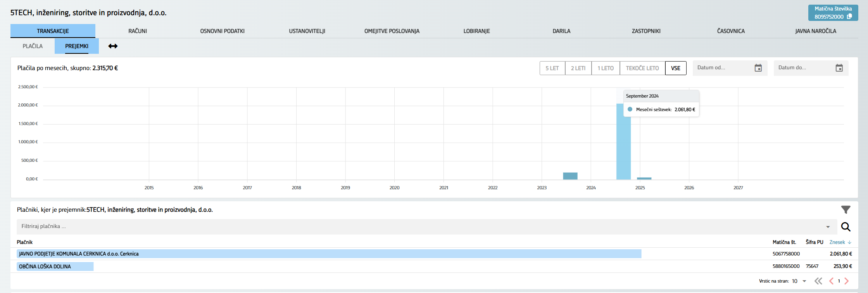This screenshot has width=868, height=293.
Task: Switch to the PLAČILA subtab
Action: (33, 46)
